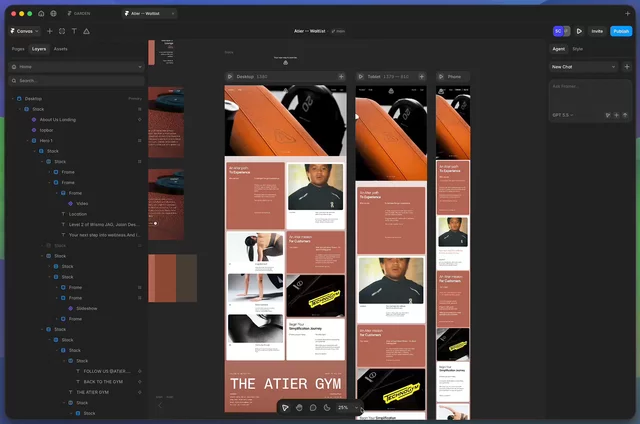The width and height of the screenshot is (640, 424).
Task: Select the Desktop 1380 breakpoint label
Action: coord(251,76)
